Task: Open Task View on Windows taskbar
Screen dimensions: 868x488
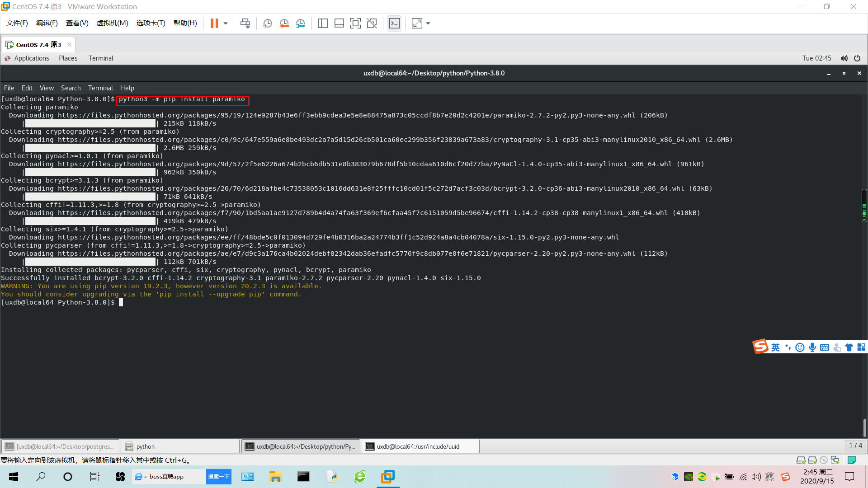Action: (94, 477)
